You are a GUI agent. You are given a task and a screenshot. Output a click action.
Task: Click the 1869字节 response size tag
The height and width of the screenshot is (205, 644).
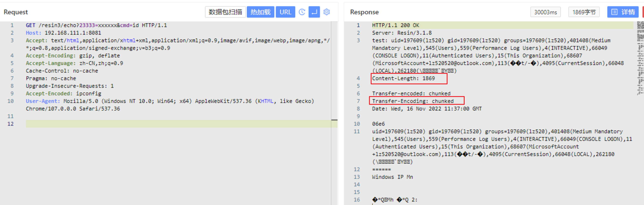(584, 12)
